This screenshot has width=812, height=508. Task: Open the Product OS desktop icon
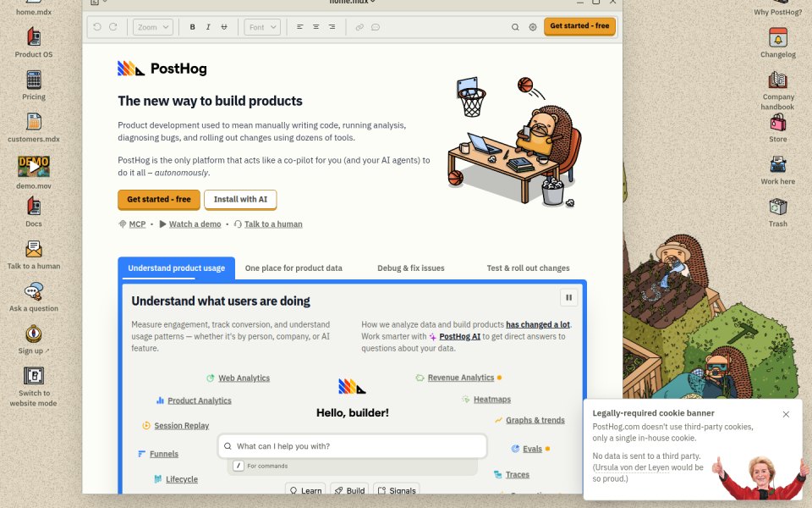[x=34, y=37]
